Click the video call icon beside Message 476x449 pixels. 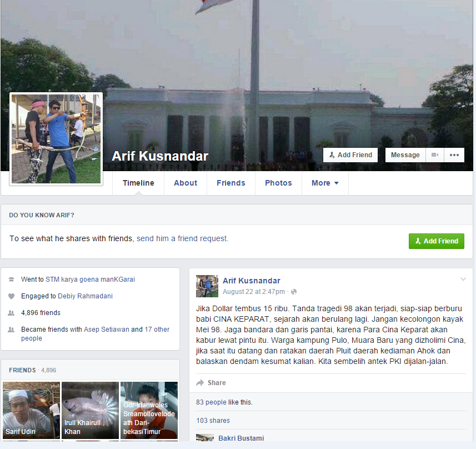[435, 155]
